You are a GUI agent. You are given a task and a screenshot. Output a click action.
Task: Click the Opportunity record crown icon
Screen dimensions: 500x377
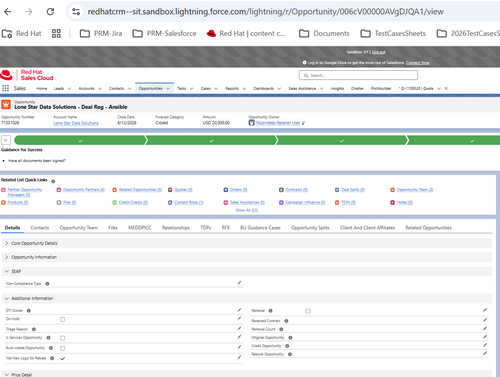click(x=6, y=104)
